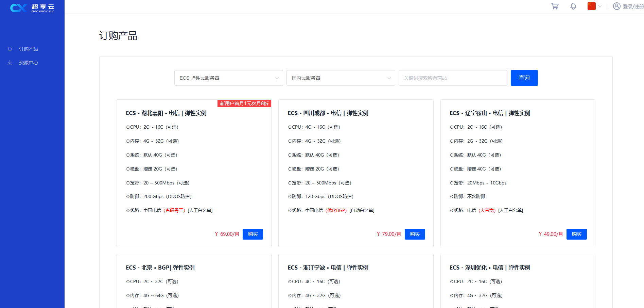
Task: Buy the 四川成都 ECS instance
Action: click(415, 234)
